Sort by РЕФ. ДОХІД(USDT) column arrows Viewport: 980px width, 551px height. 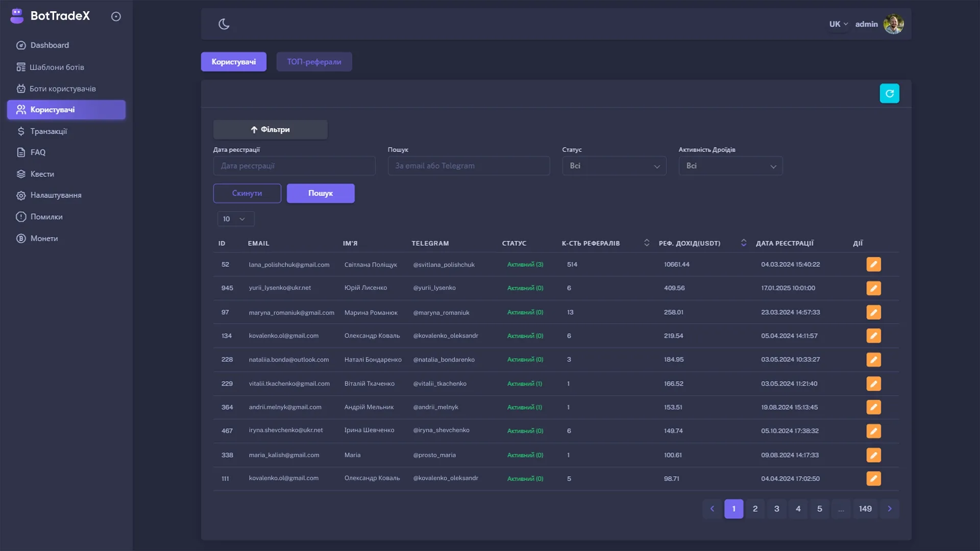tap(744, 243)
